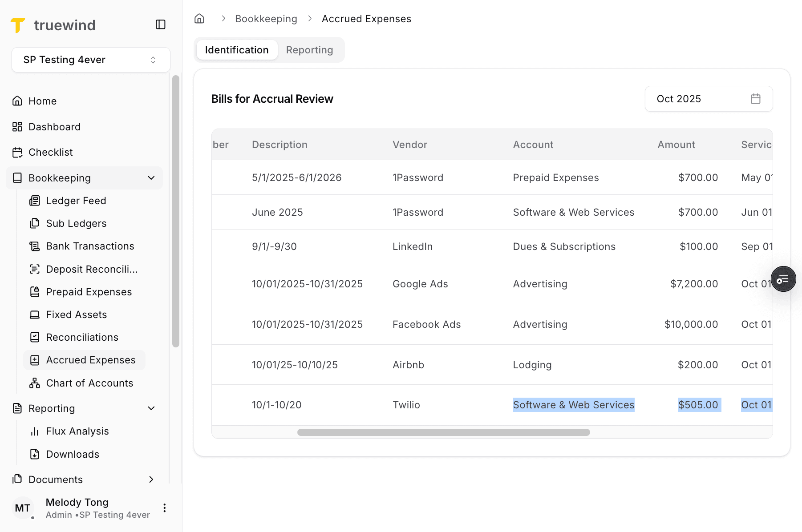Click the Bookkeeping breadcrumb link
Image resolution: width=802 pixels, height=532 pixels.
tap(266, 18)
